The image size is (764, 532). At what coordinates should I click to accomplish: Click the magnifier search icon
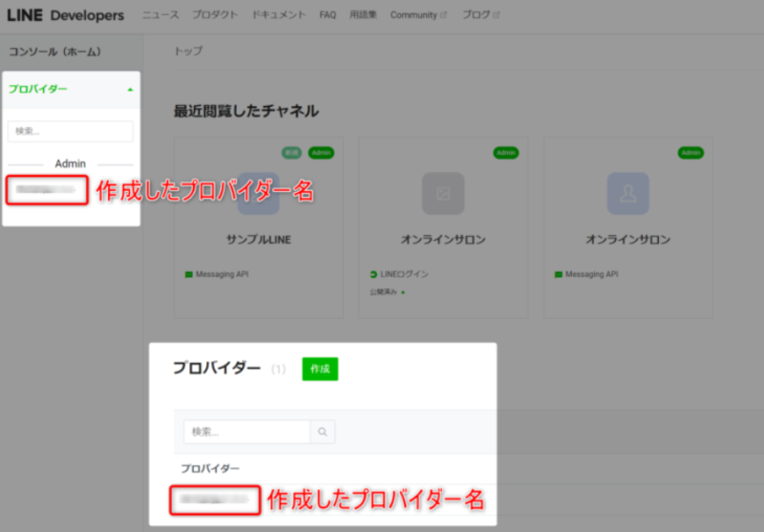coord(323,432)
